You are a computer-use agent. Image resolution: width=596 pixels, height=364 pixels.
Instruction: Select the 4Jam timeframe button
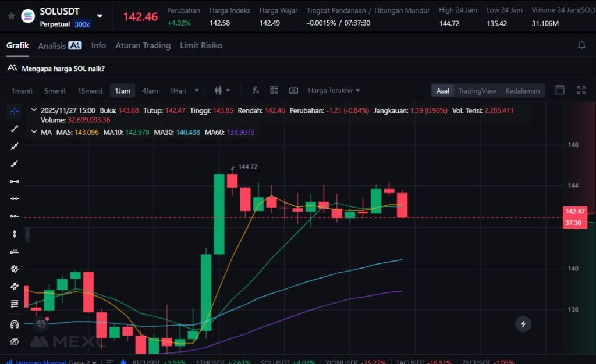(x=150, y=91)
